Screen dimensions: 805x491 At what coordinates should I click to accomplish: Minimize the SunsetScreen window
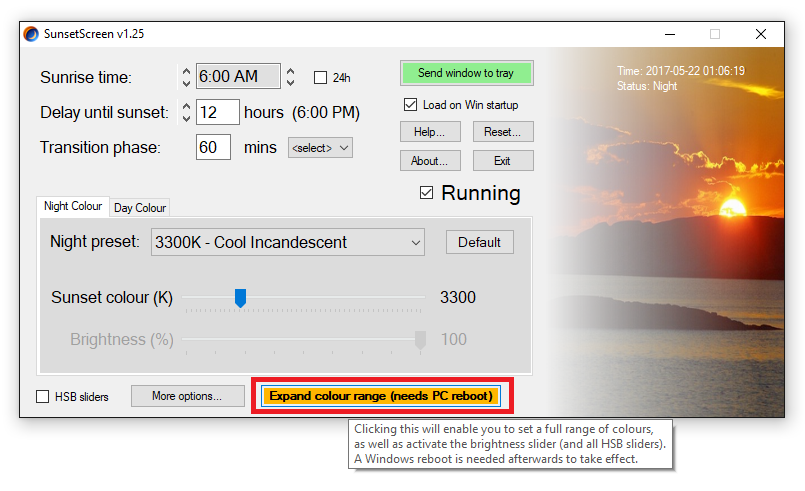click(670, 34)
